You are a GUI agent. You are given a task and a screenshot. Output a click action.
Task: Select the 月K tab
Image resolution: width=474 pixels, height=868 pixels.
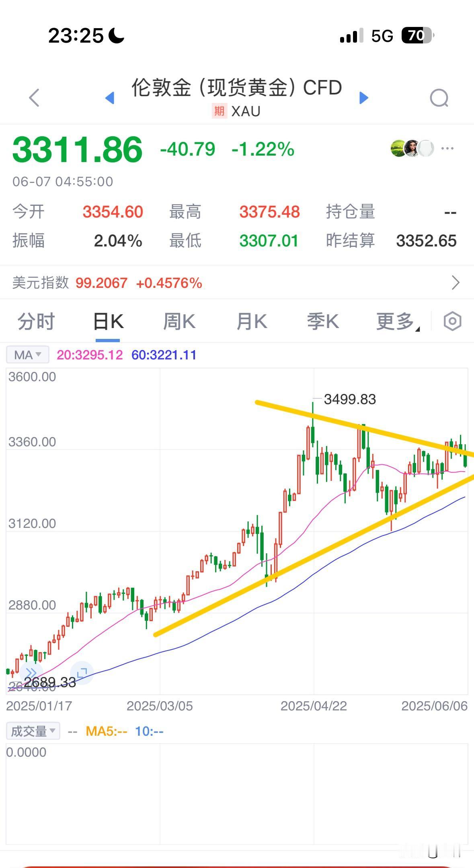click(x=252, y=322)
